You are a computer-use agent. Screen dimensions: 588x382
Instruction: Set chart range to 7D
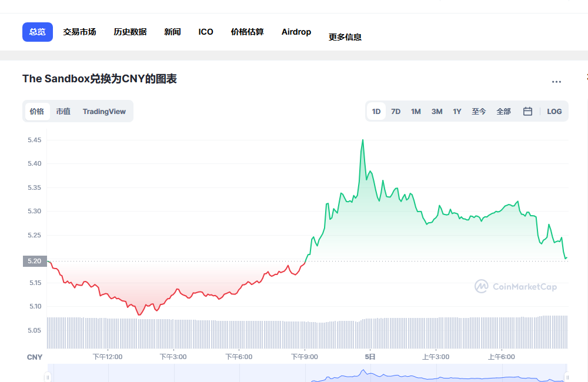(x=396, y=111)
